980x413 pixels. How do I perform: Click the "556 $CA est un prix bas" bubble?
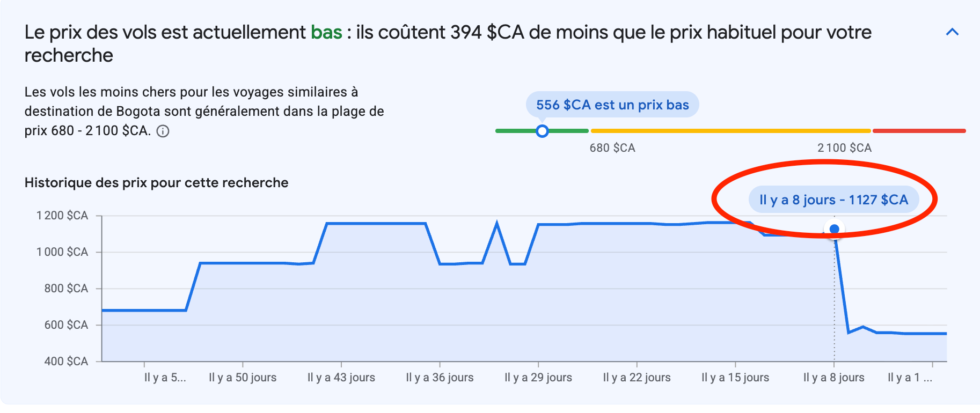pos(612,105)
